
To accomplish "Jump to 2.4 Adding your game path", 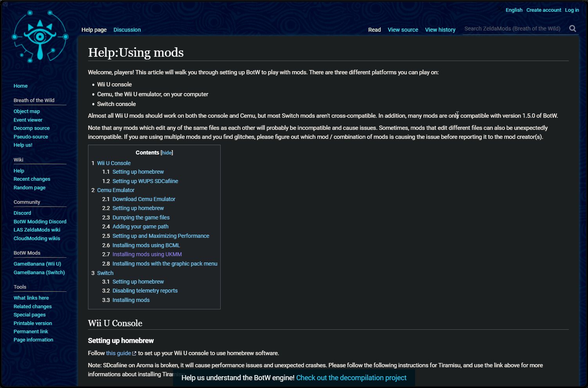I will tap(135, 226).
